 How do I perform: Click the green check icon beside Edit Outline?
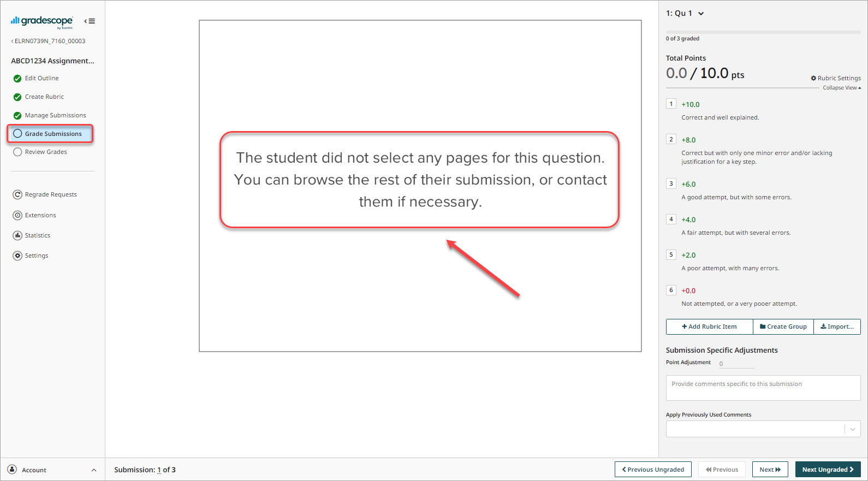point(17,79)
